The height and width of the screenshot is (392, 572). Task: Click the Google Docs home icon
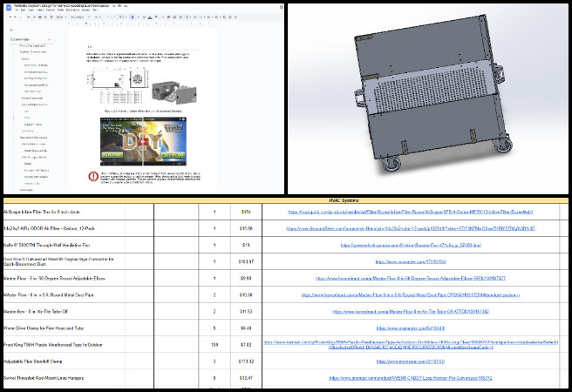[x=7, y=9]
